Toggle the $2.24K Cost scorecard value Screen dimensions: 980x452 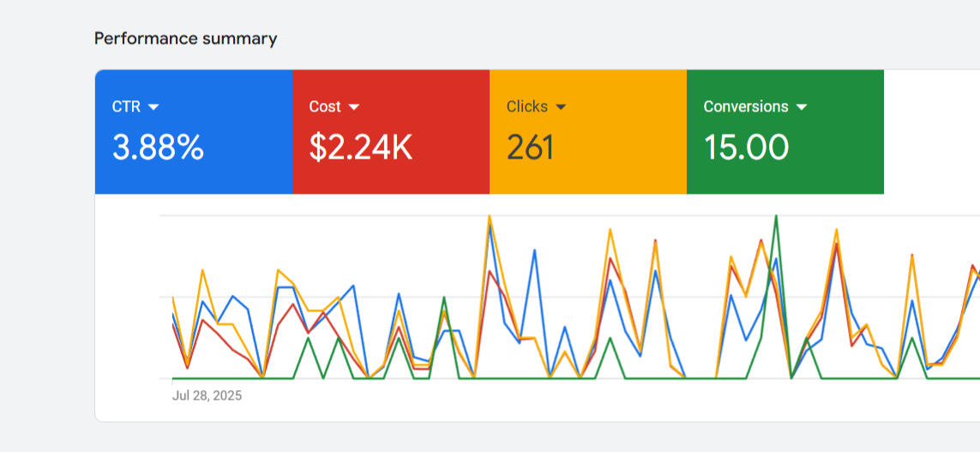tap(361, 148)
